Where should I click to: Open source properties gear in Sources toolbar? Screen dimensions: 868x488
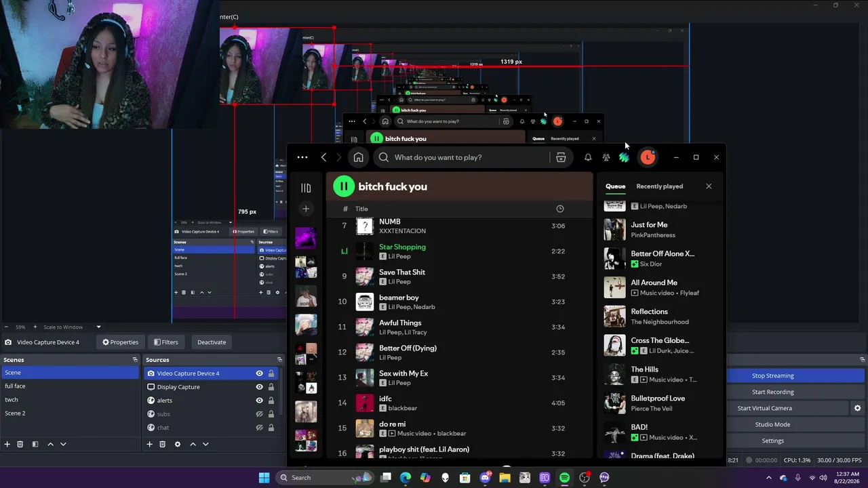click(x=178, y=444)
